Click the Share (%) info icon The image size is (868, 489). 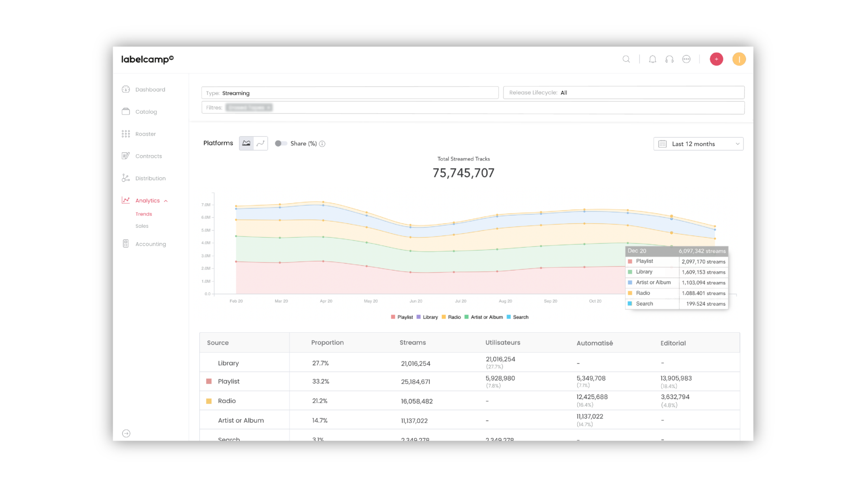[322, 144]
